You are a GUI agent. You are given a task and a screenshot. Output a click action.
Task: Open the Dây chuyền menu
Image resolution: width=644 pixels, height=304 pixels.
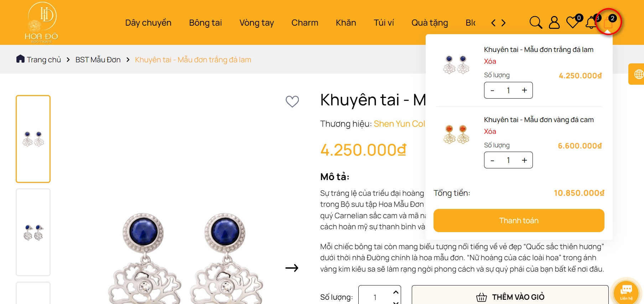tap(148, 23)
